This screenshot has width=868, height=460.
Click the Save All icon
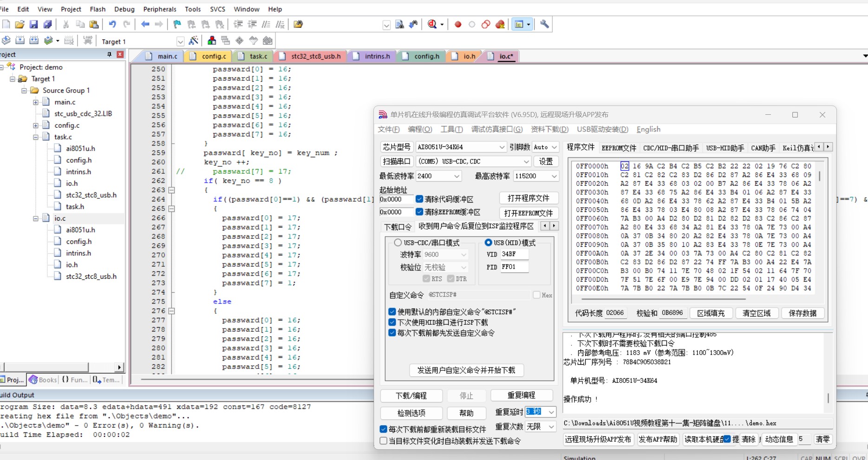point(47,24)
